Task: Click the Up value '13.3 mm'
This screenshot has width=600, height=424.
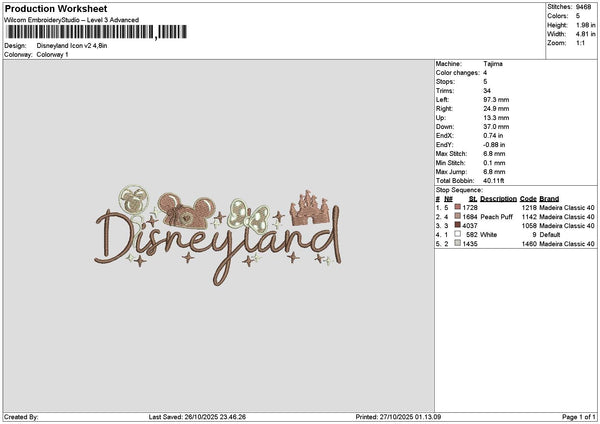Action: point(496,118)
